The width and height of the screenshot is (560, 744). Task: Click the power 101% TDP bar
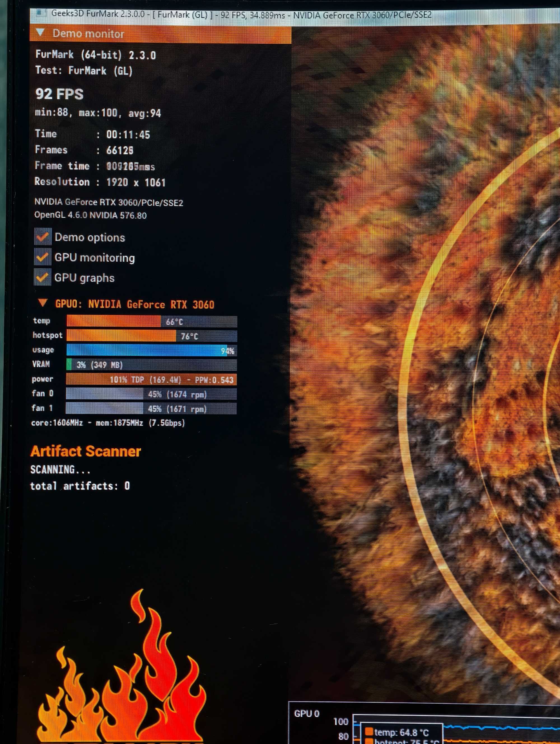click(x=151, y=379)
